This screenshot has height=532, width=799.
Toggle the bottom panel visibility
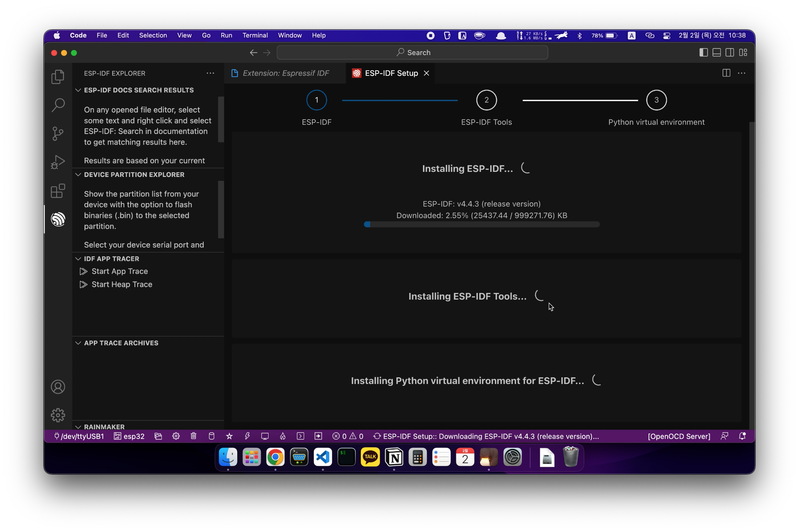(717, 52)
